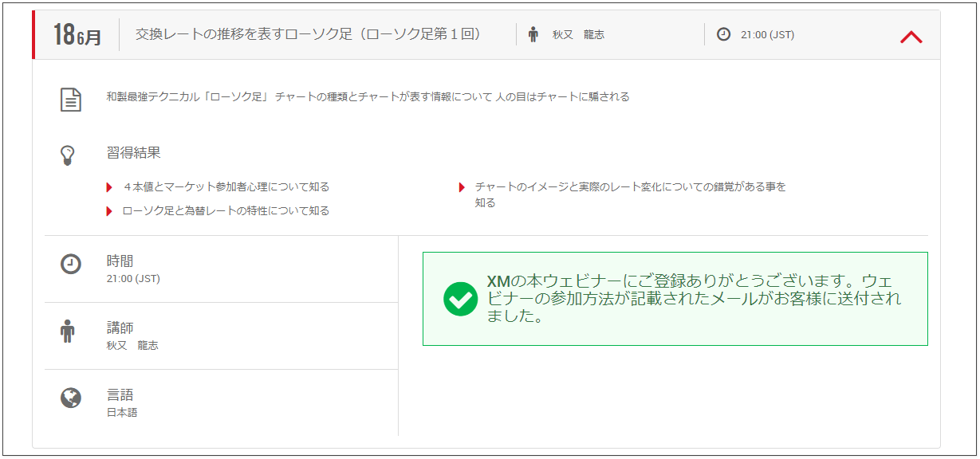Click 21:00 (JST) under 時間
This screenshot has width=980, height=459.
[x=133, y=279]
